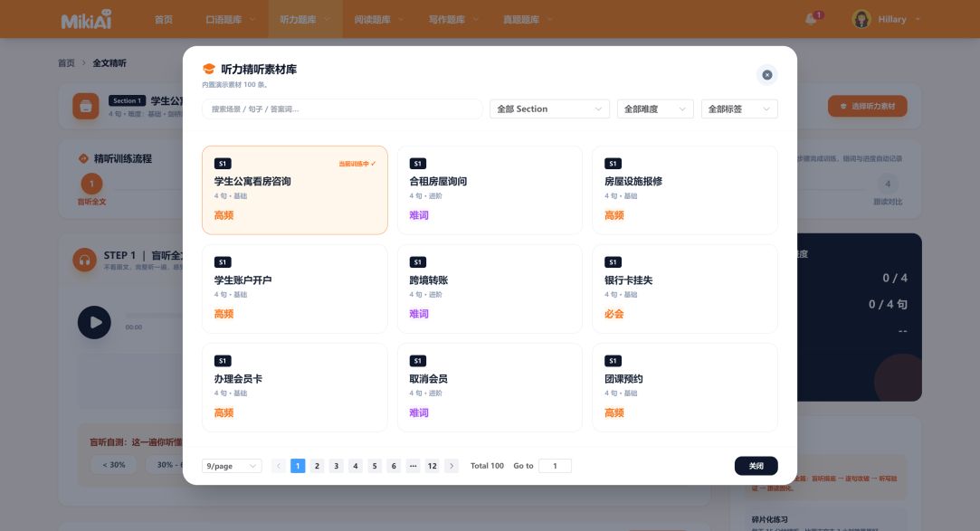This screenshot has height=531, width=980.
Task: Open the 听力题库 nav menu
Action: [305, 19]
